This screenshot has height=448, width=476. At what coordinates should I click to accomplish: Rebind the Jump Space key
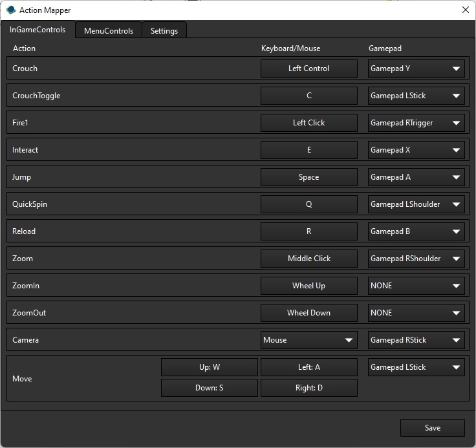tap(308, 177)
